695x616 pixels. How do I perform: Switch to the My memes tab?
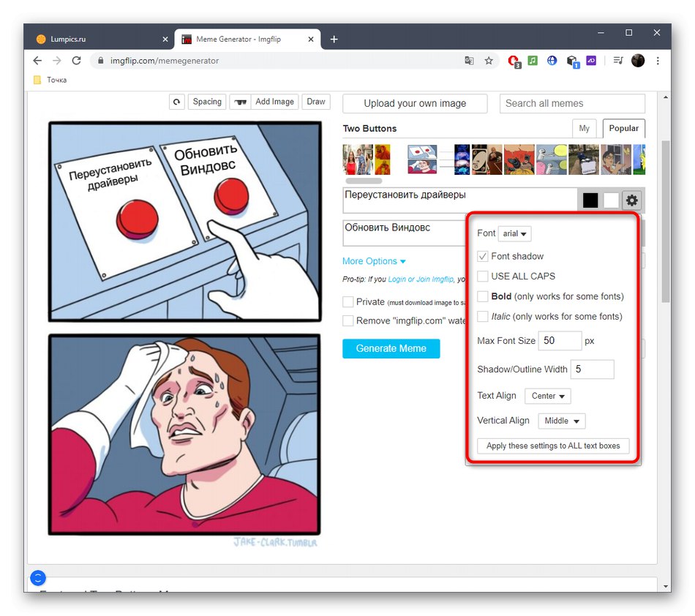tap(585, 129)
